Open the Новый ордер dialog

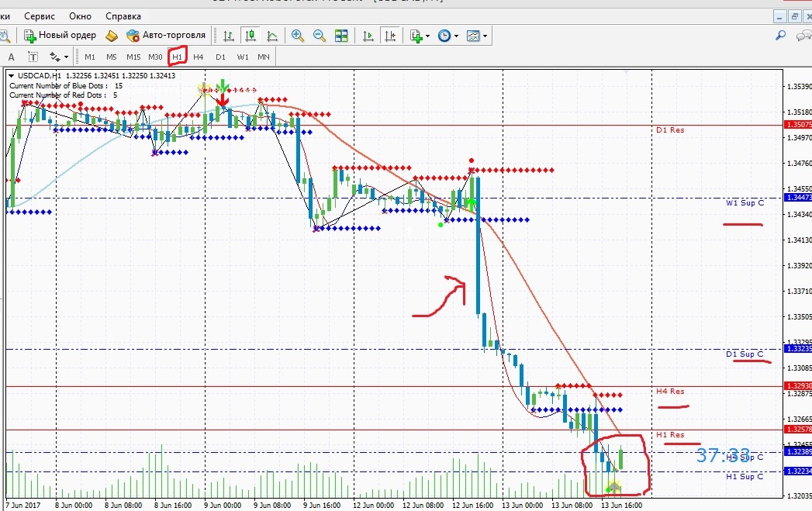tap(60, 35)
